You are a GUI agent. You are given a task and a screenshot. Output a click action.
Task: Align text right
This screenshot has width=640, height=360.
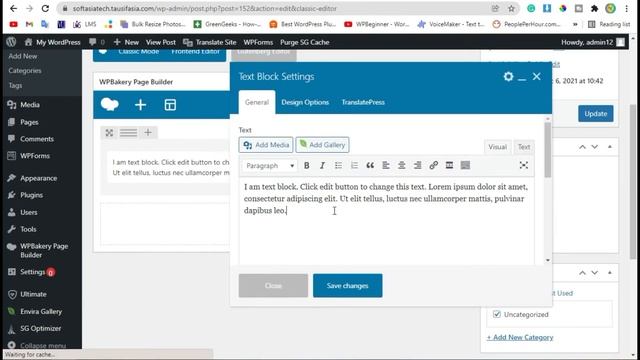(418, 165)
